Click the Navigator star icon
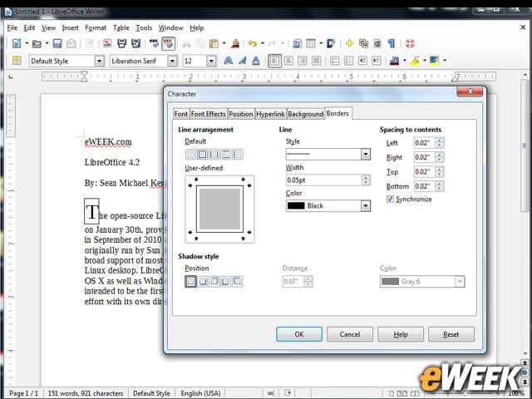Screen dimensions: 532x399 click(349, 43)
